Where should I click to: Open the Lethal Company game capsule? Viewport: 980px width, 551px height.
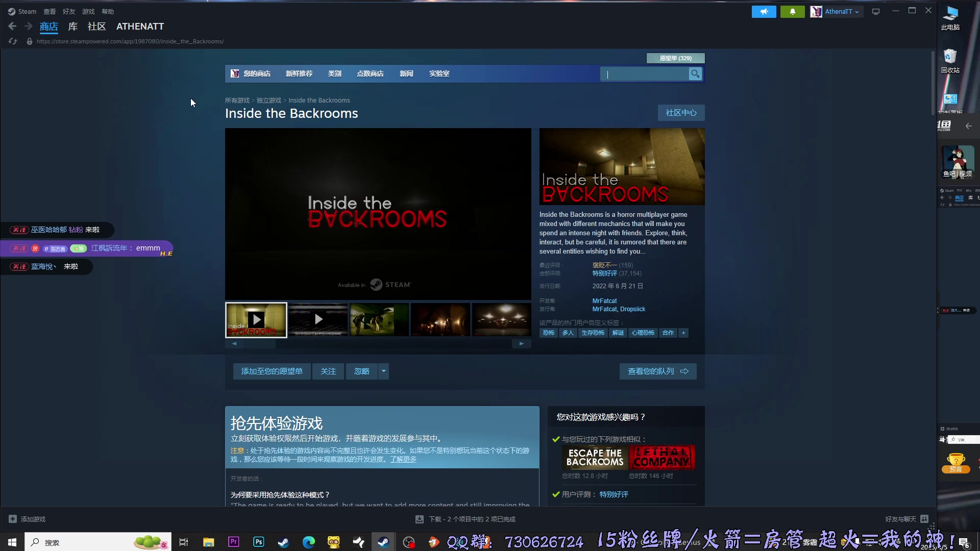pos(661,458)
